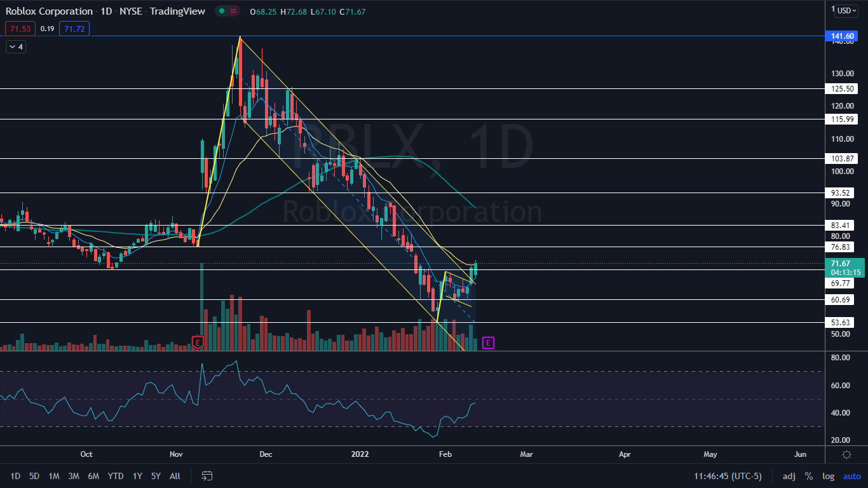Select the 5Y time range
The image size is (868, 488).
[x=156, y=476]
